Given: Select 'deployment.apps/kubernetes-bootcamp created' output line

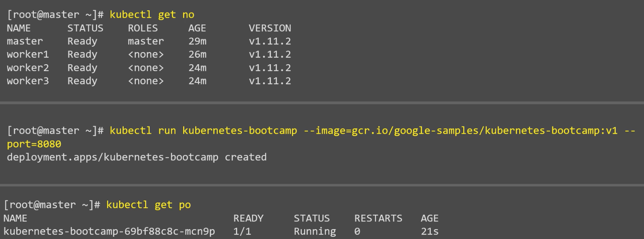Looking at the screenshot, I should click(x=137, y=157).
